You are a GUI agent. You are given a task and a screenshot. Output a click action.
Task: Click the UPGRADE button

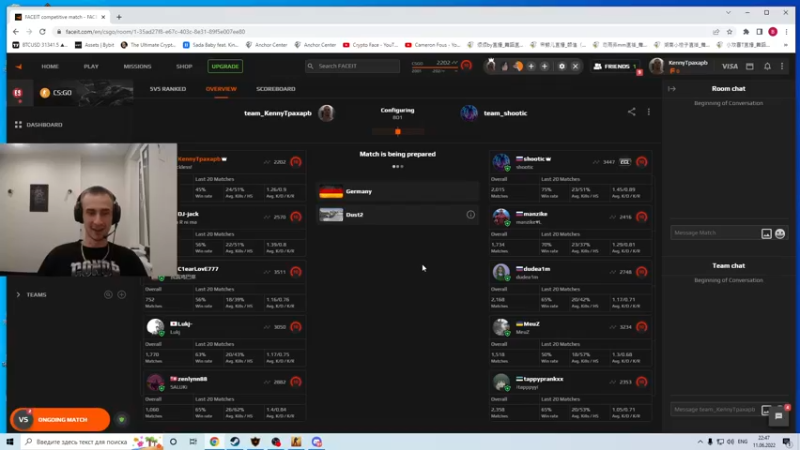(x=225, y=66)
